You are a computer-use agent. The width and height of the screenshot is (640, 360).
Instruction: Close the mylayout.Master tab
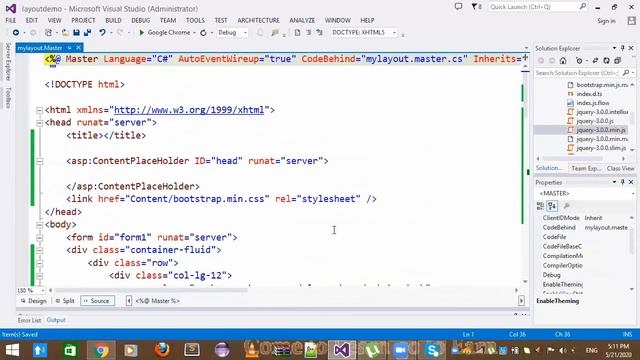pos(78,48)
